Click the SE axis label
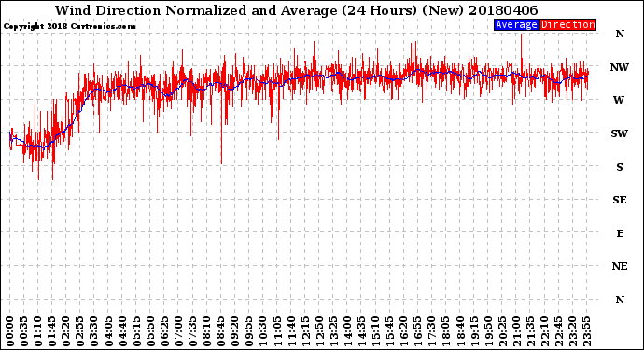This screenshot has height=350, width=644. click(x=620, y=200)
